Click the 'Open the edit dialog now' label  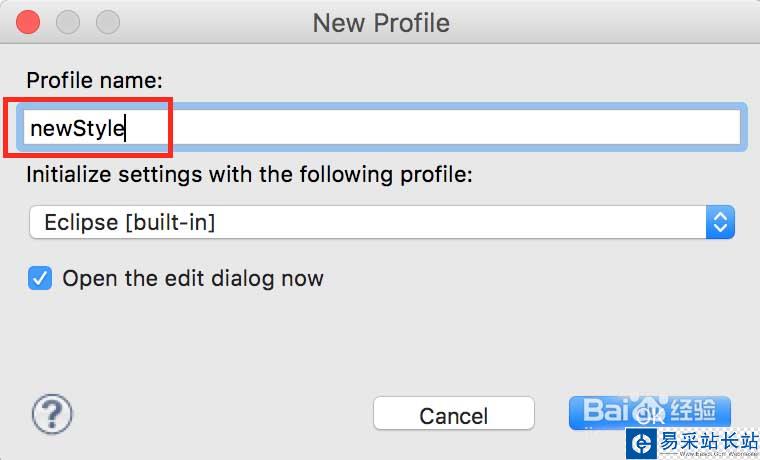tap(192, 278)
